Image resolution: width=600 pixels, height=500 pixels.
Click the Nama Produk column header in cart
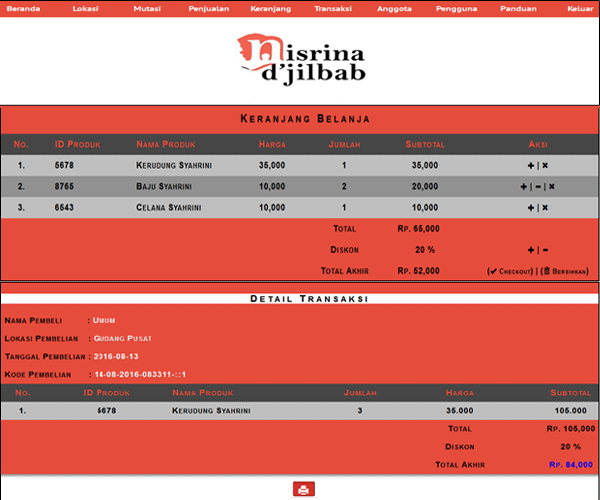166,144
